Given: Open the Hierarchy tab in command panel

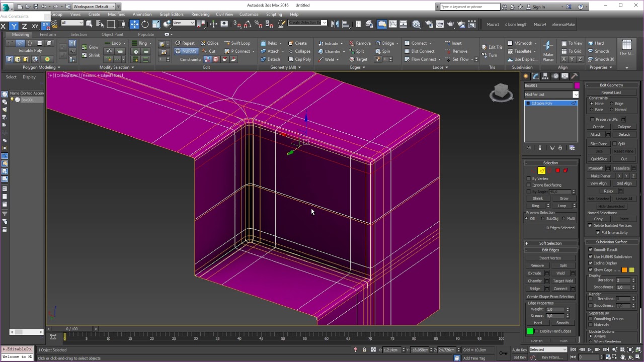Looking at the screenshot, I should coord(545,76).
